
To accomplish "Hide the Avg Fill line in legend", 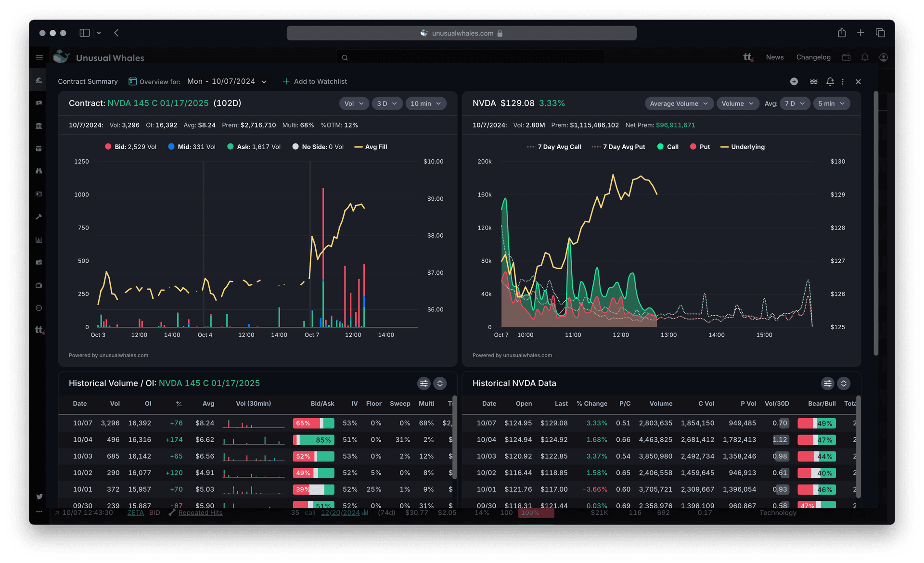I will coord(371,147).
